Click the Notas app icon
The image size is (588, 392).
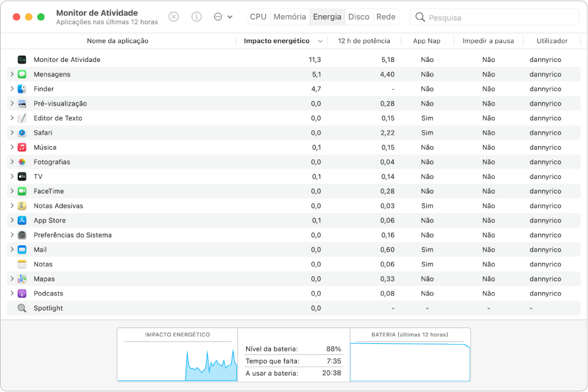tap(22, 264)
